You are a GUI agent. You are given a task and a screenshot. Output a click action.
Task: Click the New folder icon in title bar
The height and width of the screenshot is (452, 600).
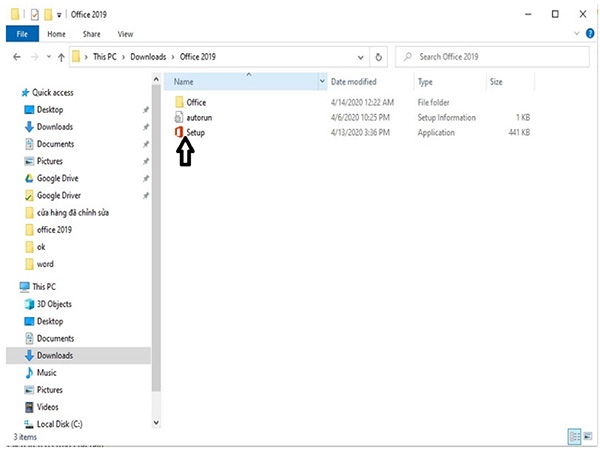coord(48,15)
